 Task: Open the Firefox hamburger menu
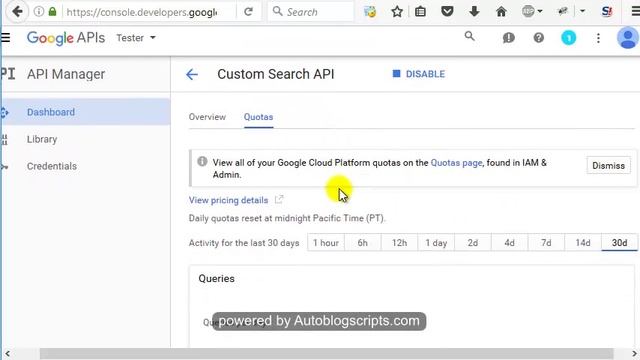coord(635,11)
